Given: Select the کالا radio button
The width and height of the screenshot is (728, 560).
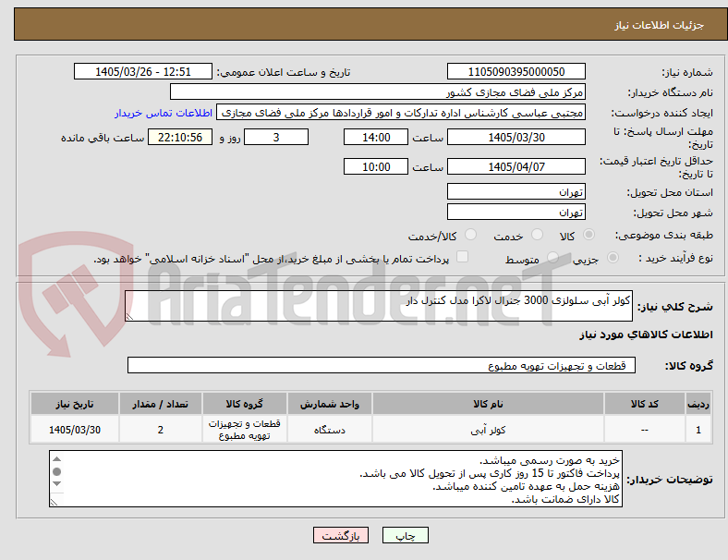Looking at the screenshot, I should [588, 235].
